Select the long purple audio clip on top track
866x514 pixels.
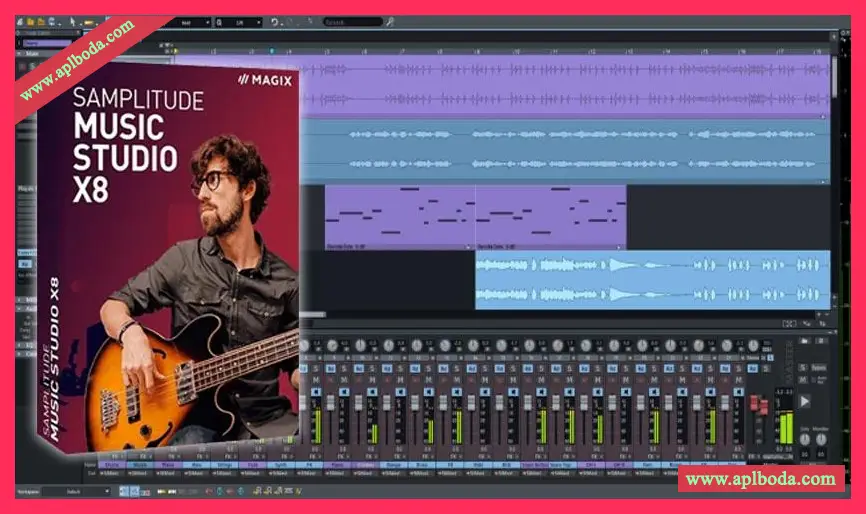565,86
